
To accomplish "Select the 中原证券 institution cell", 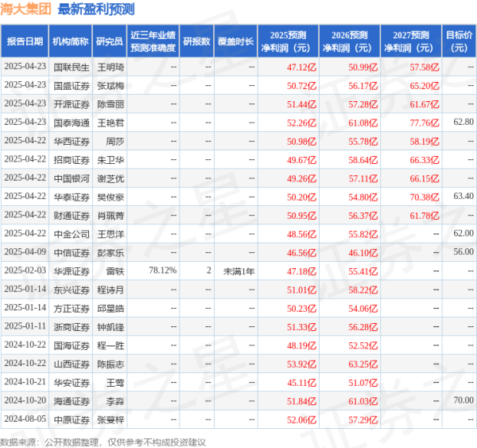I will [72, 420].
